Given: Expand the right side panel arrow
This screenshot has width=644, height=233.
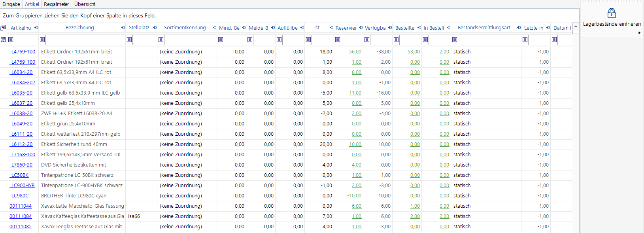Looking at the screenshot, I should pyautogui.click(x=639, y=32).
